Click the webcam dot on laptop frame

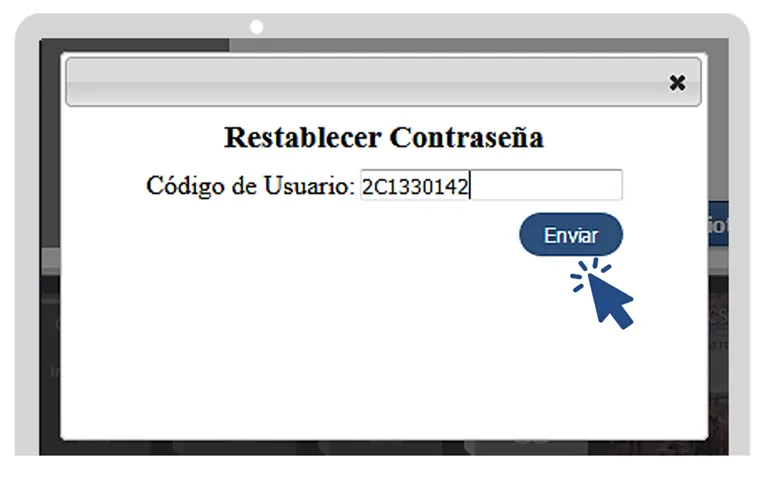point(256,27)
